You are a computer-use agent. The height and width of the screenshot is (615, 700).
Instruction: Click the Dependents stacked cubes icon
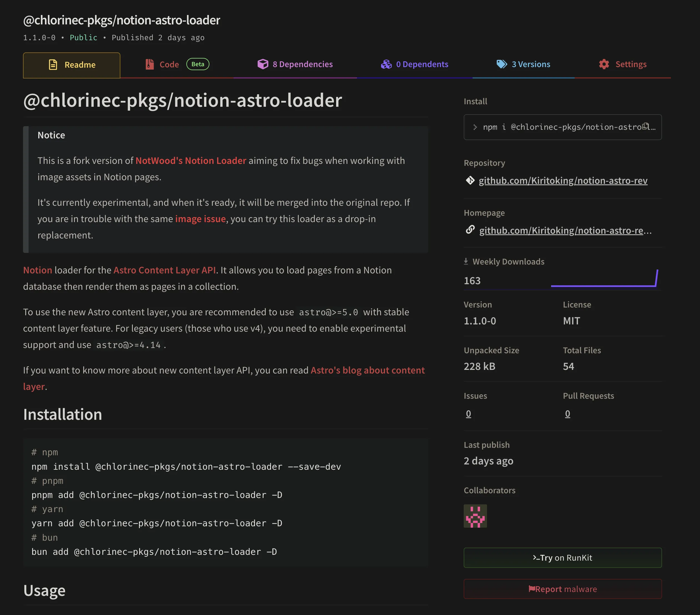(386, 64)
